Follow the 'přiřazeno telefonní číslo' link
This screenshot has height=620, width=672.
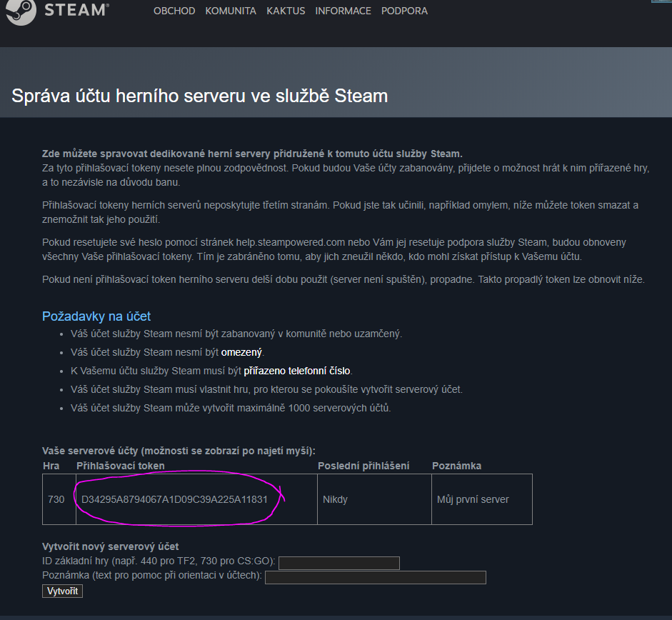(297, 371)
